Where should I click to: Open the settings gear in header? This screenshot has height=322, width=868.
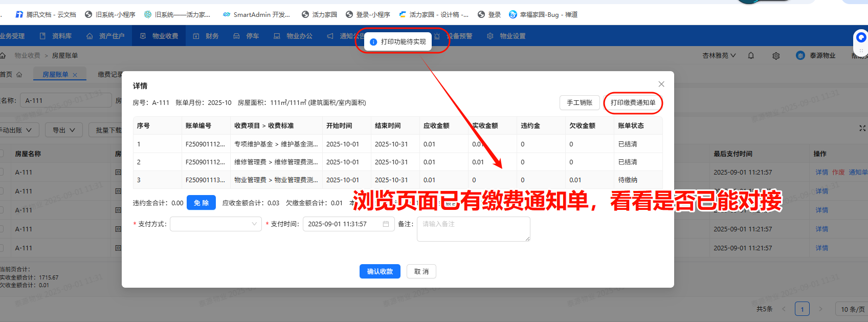[x=776, y=56]
